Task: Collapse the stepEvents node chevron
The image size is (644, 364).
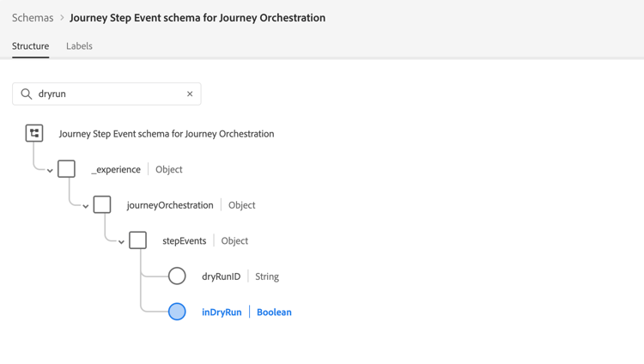Action: pyautogui.click(x=121, y=242)
